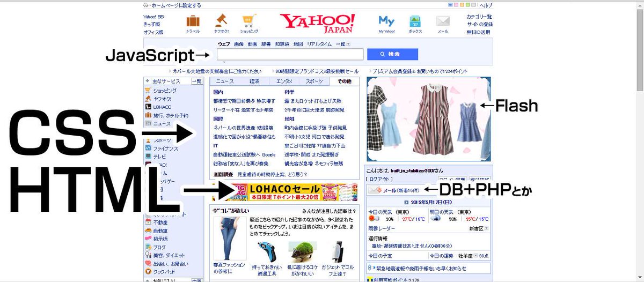The width and height of the screenshot is (644, 282).
Task: Click the mail envelope icon beside 新着16件
Action: tap(376, 190)
